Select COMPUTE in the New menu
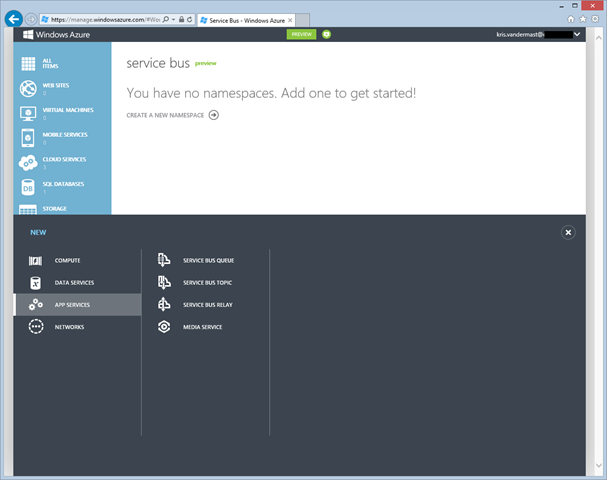The image size is (607, 480). coord(67,261)
